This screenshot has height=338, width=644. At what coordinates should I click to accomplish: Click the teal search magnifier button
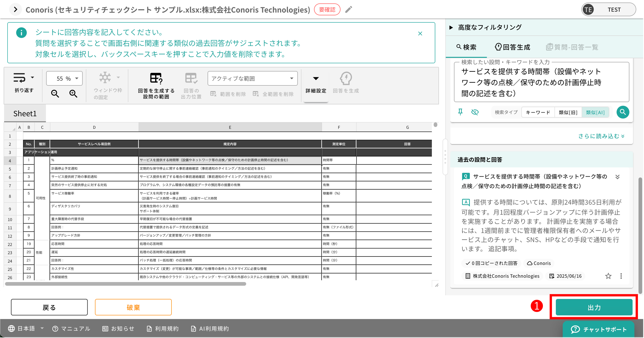[623, 112]
